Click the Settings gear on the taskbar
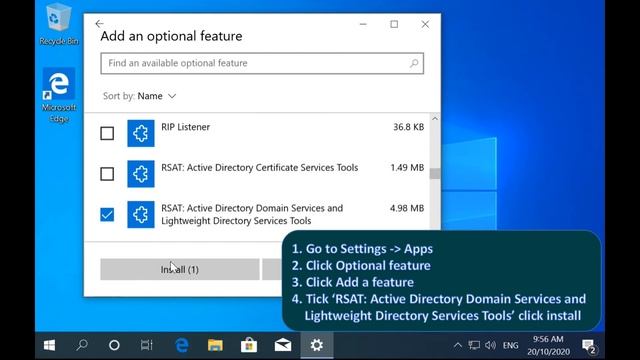 [317, 345]
